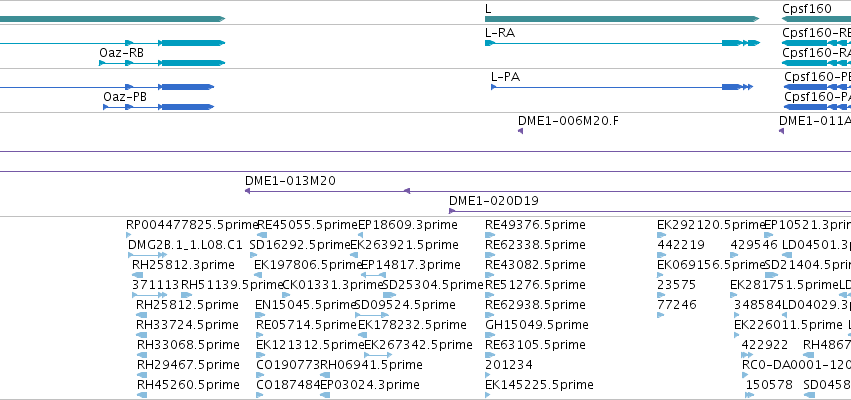Click the GH15049.5prime EST arrow
Screen dimensions: 851x400
490,335
